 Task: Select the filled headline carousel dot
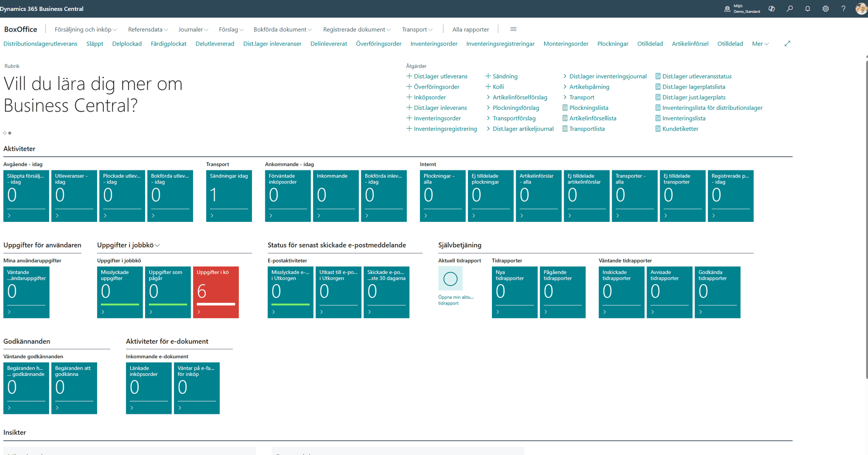tap(10, 133)
